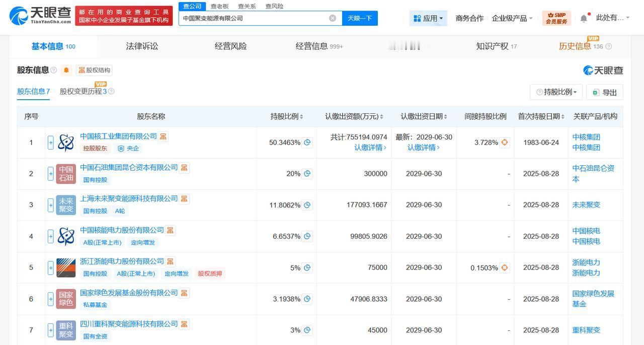View the pie chart icon for the 5% row
The width and height of the screenshot is (644, 345).
307,267
